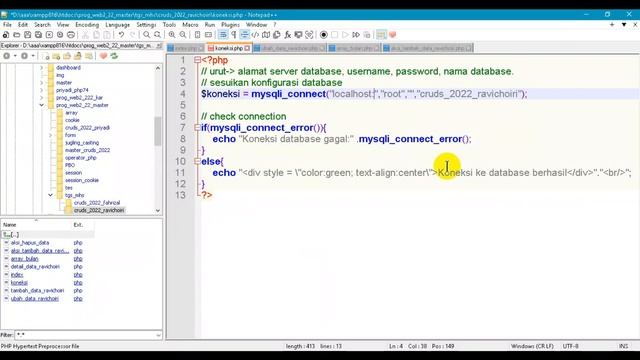Toggle the indent guide toolbar button

point(244,35)
